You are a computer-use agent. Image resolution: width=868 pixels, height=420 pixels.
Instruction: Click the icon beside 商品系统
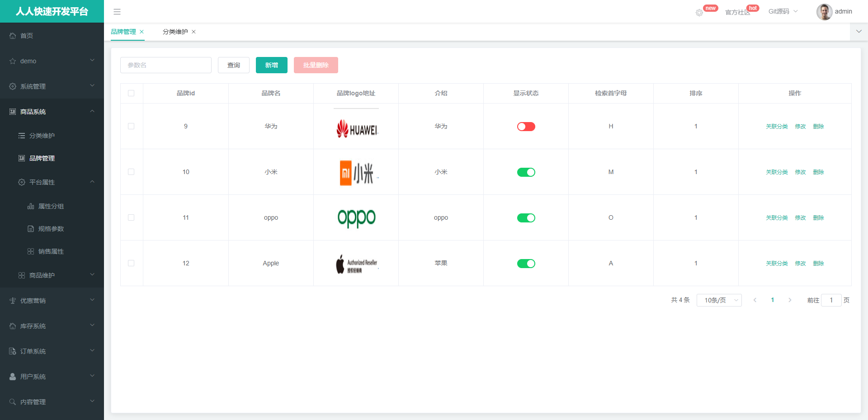pos(13,112)
